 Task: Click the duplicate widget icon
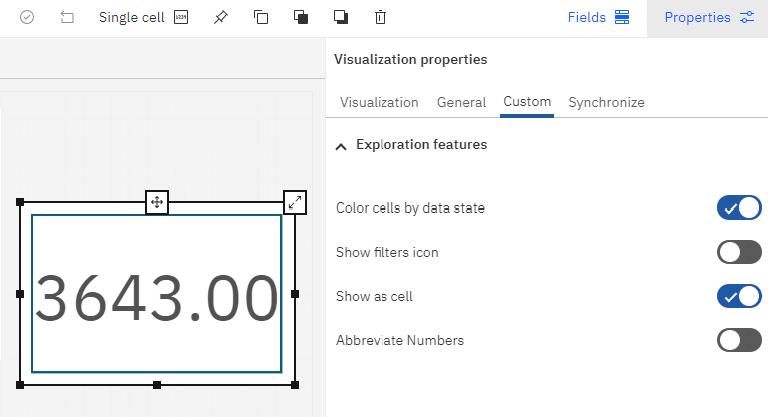point(261,18)
